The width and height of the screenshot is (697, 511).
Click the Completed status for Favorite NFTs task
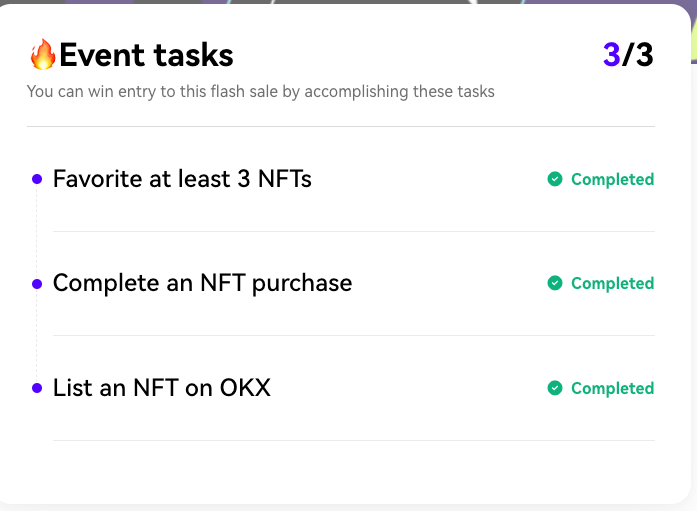[612, 180]
